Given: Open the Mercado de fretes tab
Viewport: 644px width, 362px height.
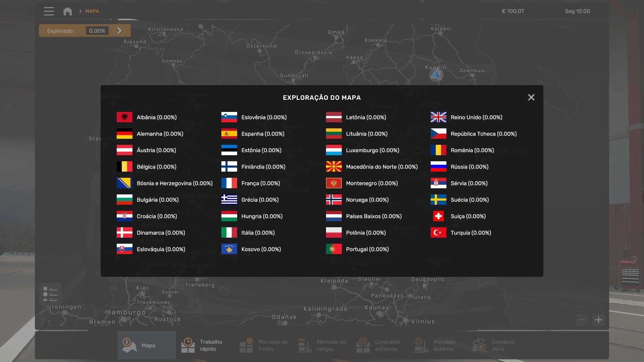Looking at the screenshot, I should [x=263, y=345].
